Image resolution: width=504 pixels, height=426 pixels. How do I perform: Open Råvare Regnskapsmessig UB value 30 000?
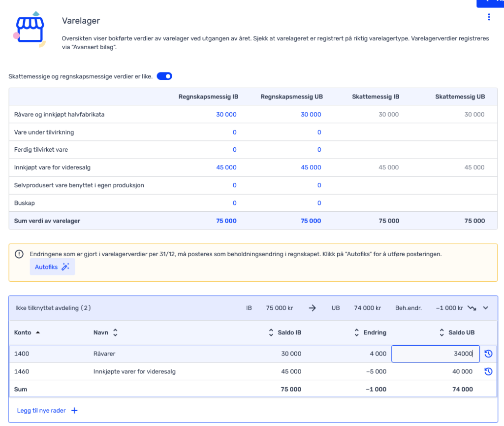tap(311, 114)
